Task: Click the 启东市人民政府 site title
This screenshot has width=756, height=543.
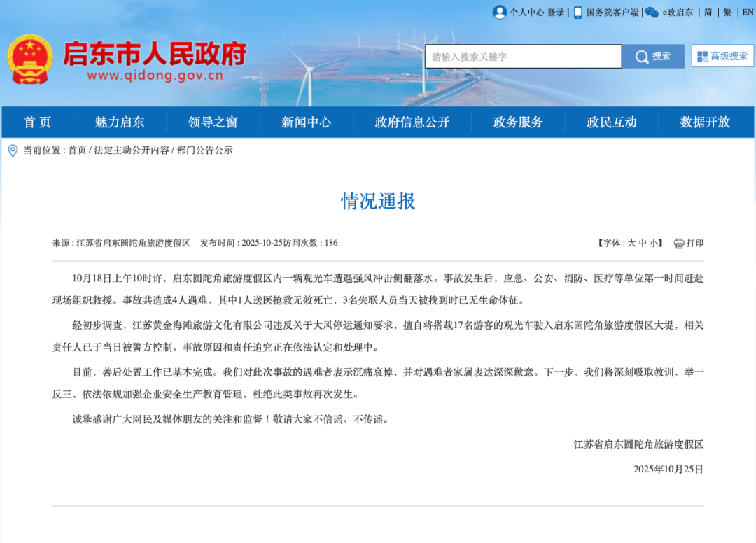Action: [x=155, y=53]
